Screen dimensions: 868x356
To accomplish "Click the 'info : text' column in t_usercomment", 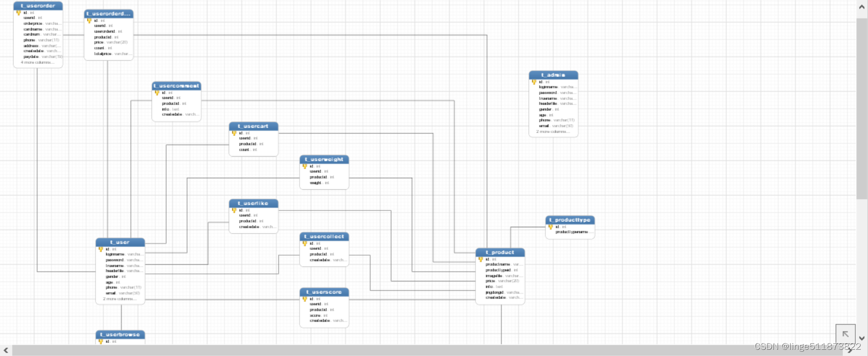I will [170, 109].
